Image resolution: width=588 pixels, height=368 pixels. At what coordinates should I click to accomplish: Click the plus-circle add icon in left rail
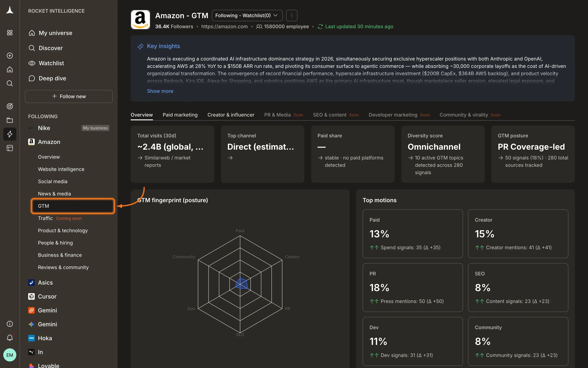tap(10, 55)
